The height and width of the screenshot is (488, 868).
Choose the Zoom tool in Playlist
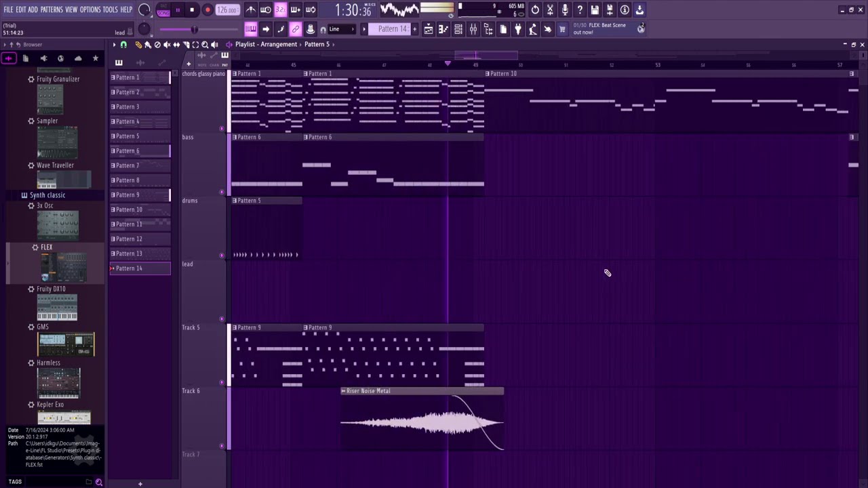click(x=205, y=45)
